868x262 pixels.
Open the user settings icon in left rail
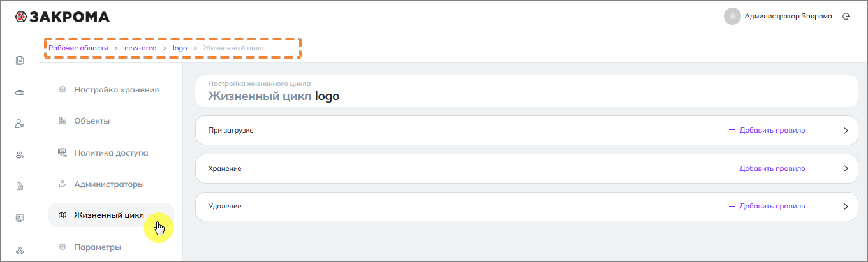[x=20, y=124]
